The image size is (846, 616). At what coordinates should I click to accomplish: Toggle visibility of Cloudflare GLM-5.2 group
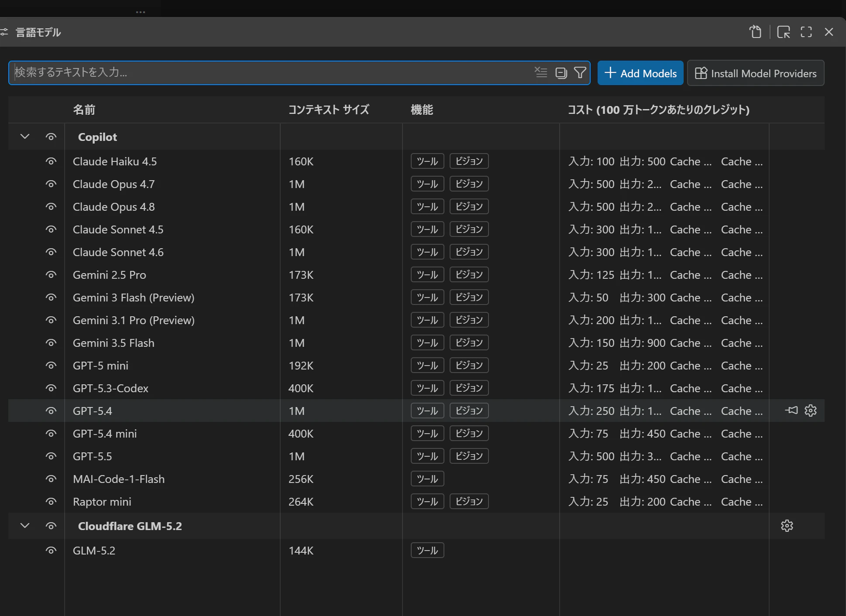(x=51, y=526)
